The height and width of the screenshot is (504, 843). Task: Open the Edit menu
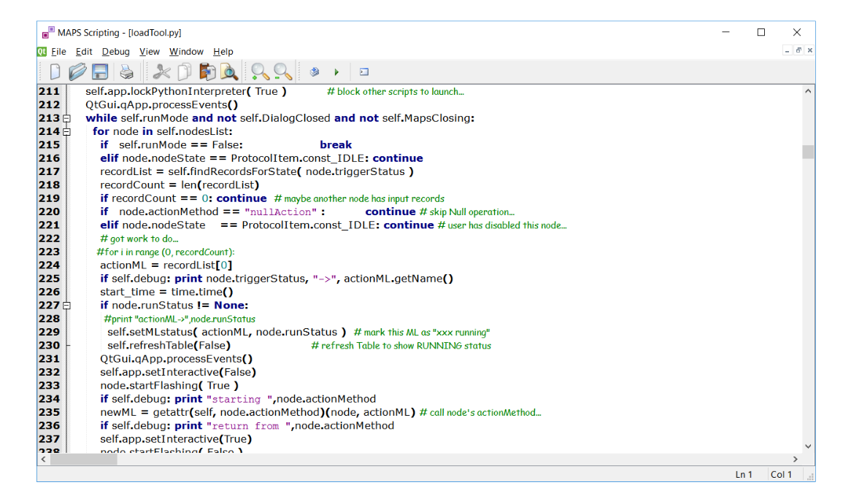click(84, 52)
